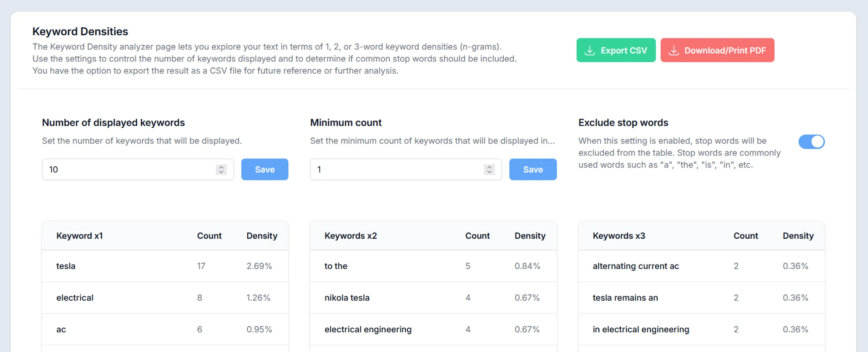Click the download icon on Export CSV button
This screenshot has width=868, height=352.
pos(590,50)
